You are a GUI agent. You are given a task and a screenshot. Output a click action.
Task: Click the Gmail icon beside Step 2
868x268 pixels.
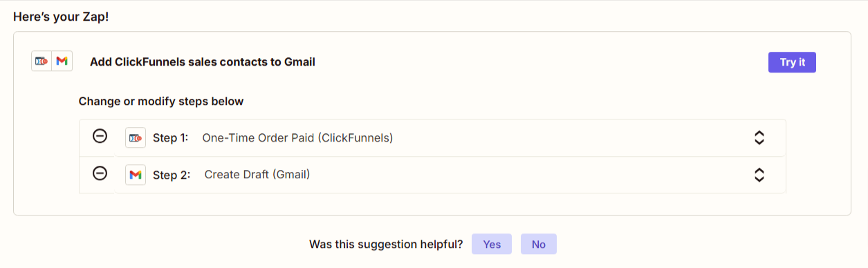pos(136,175)
